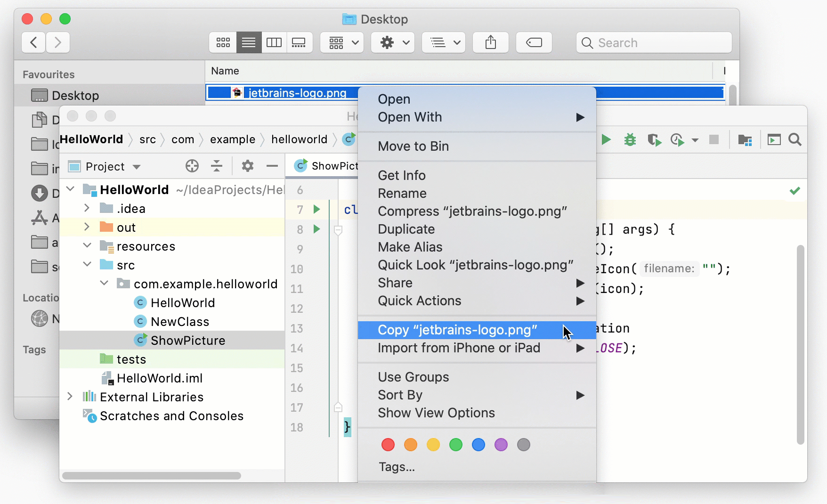Collapse the src folder
This screenshot has width=827, height=504.
87,264
